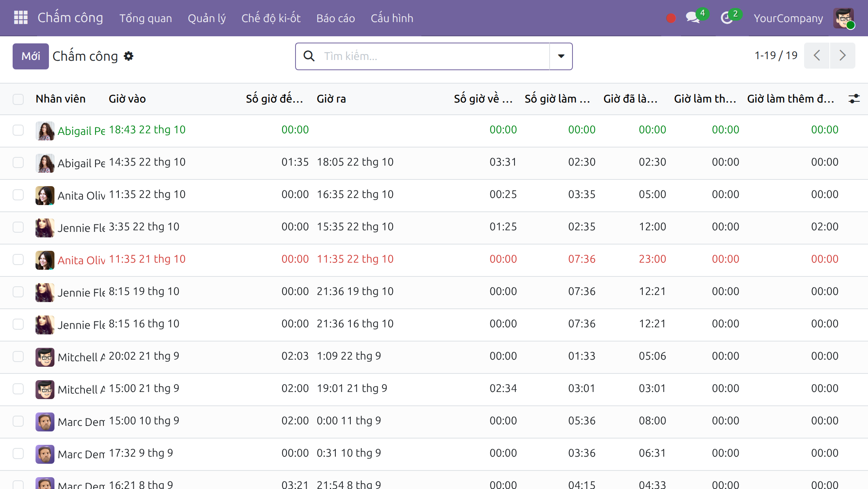The height and width of the screenshot is (489, 868).
Task: Click the search magnifier icon
Action: point(309,56)
